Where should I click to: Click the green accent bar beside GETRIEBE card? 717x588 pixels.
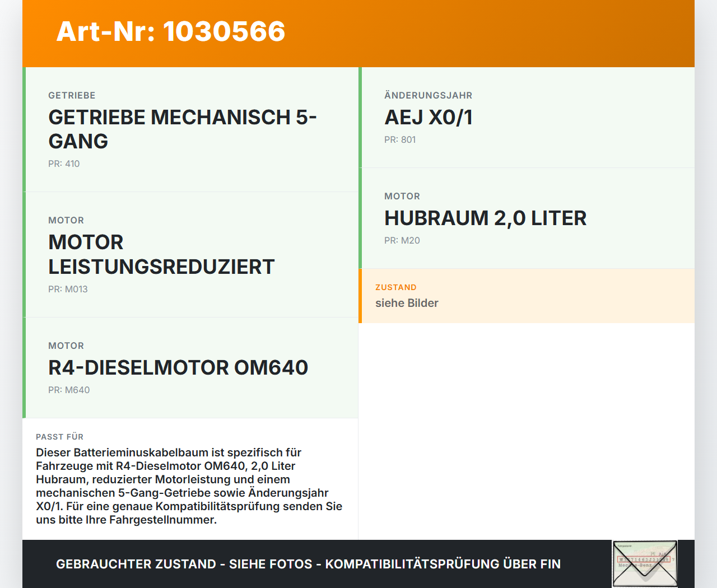click(24, 129)
